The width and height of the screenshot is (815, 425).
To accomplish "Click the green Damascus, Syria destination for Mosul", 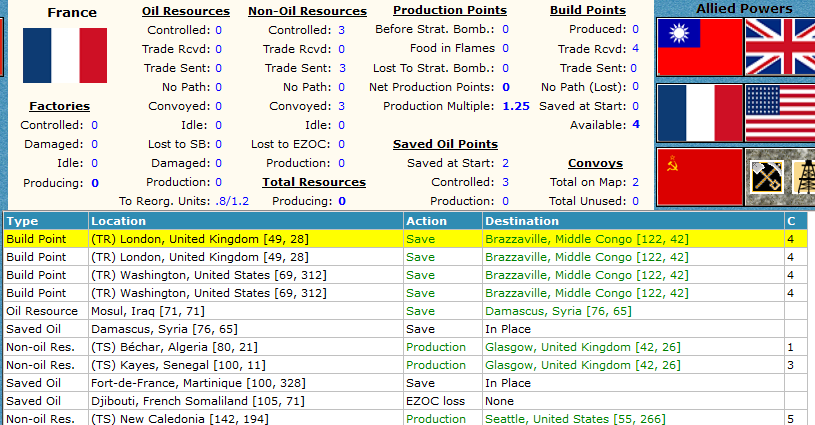I will pos(558,311).
